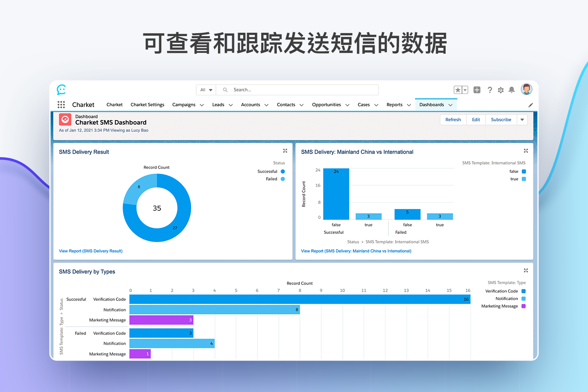588x392 pixels.
Task: Open the Campaigns tab dropdown chevron
Action: coord(202,105)
